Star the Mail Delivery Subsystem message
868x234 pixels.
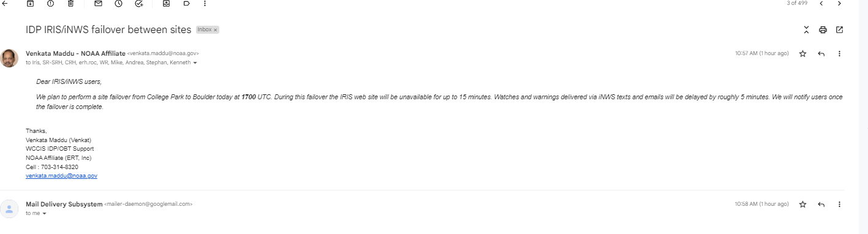(x=802, y=204)
